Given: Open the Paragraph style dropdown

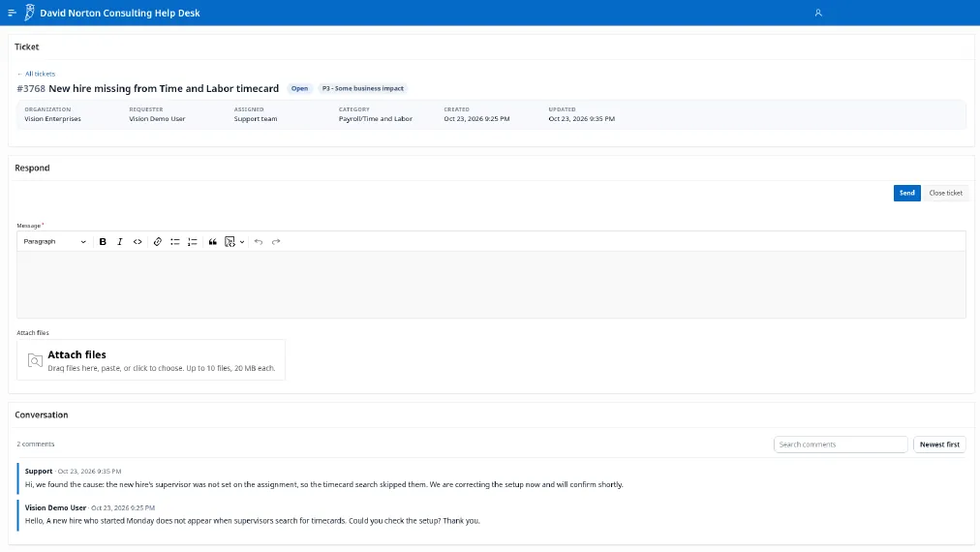Looking at the screenshot, I should [x=54, y=242].
